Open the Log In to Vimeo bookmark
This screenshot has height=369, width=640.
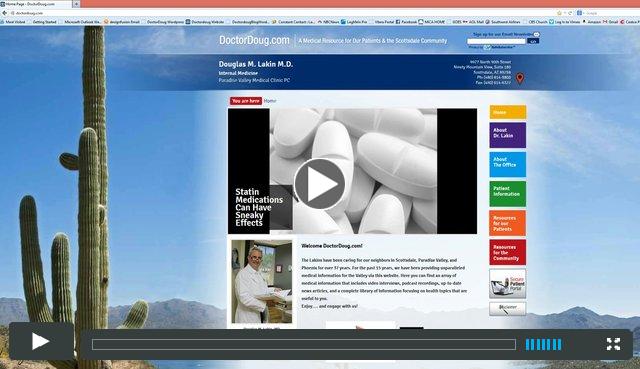pos(564,22)
